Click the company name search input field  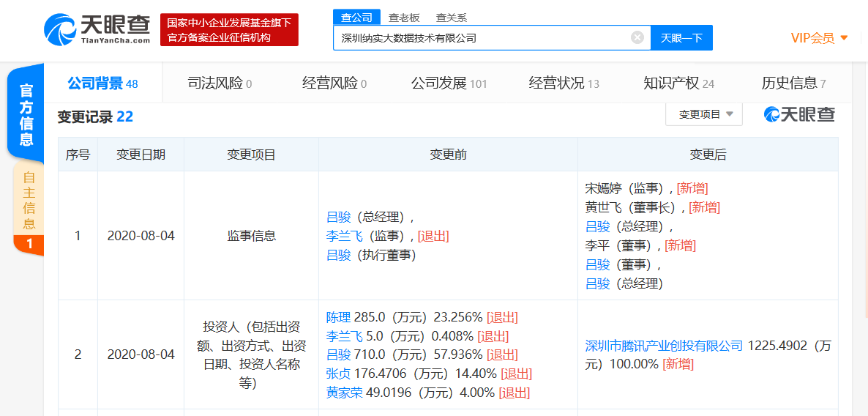(x=483, y=37)
